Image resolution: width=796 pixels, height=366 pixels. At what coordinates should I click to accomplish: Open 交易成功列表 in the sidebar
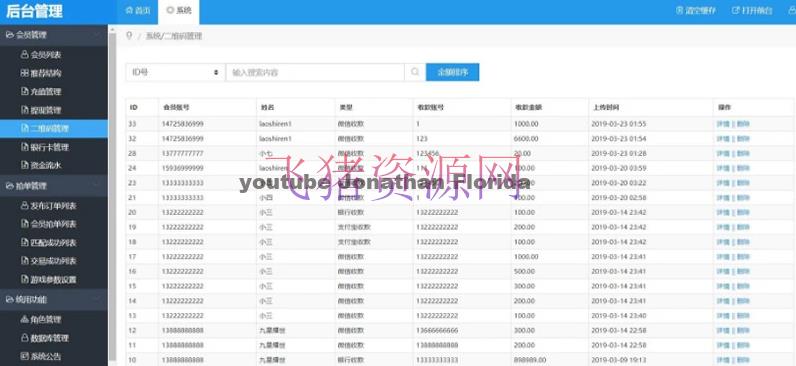54,261
